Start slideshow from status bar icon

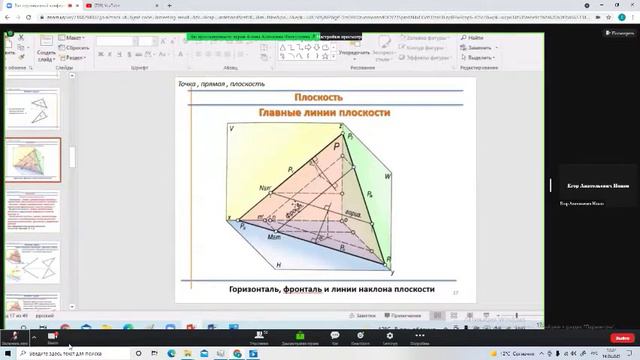[486, 316]
